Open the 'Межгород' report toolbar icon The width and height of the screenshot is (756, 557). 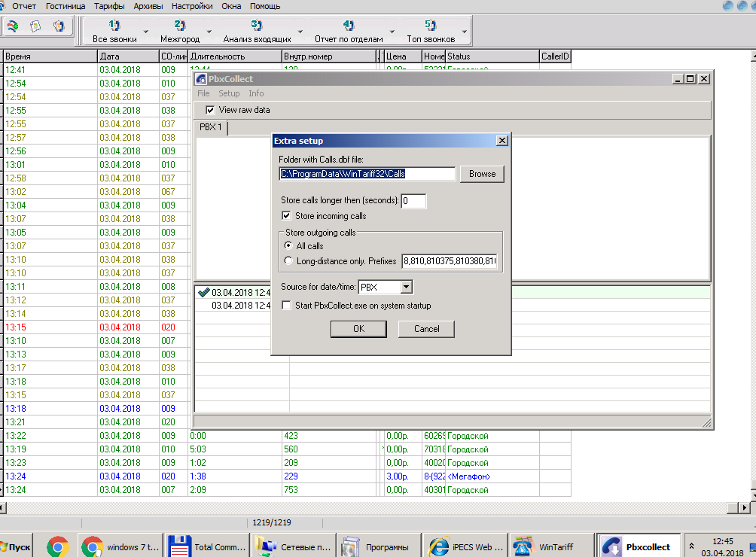pos(179,26)
